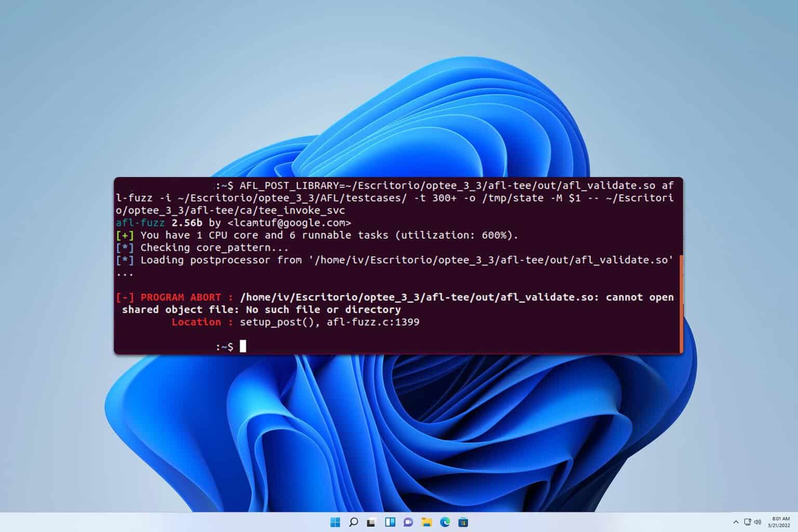The height and width of the screenshot is (532, 798).
Task: Launch Microsoft Edge browser
Action: 445,522
